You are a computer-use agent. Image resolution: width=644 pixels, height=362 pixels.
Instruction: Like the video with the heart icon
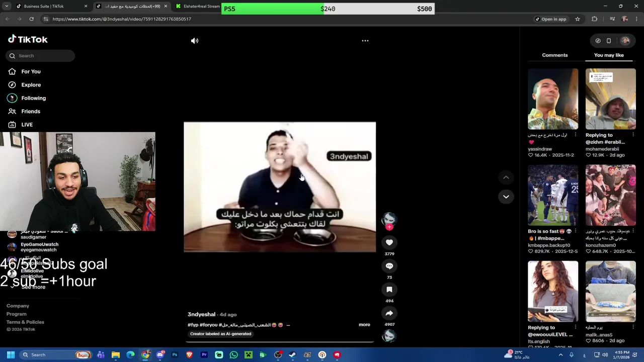coord(389,242)
